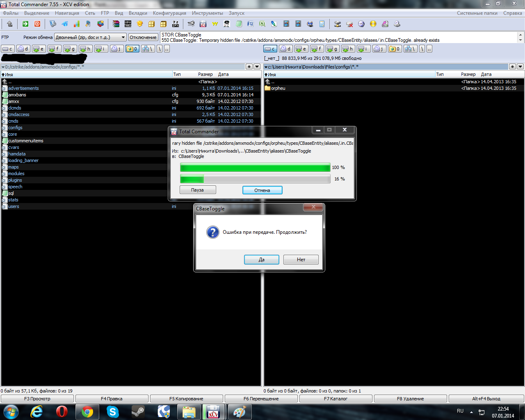Click the Windows Start button
Screen dimensions: 525x420
(x=11, y=412)
